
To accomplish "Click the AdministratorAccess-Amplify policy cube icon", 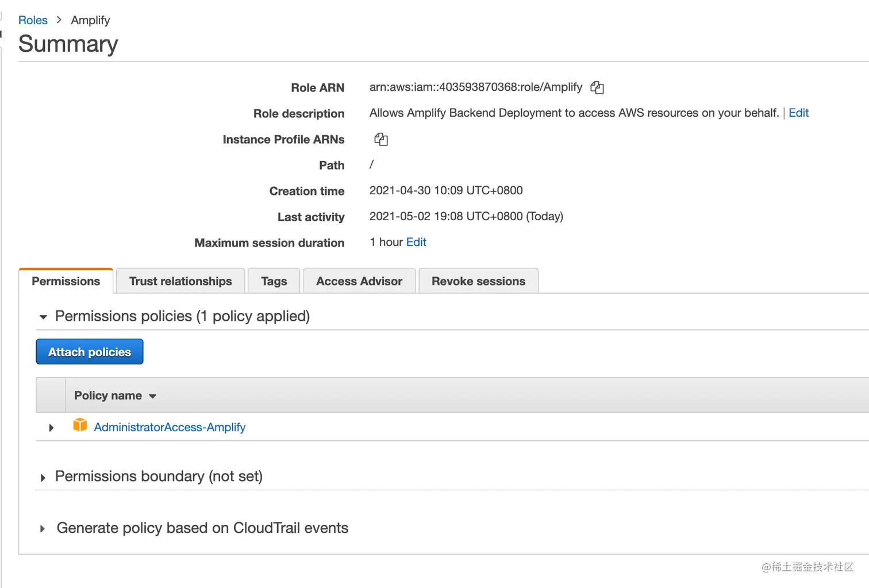I will 80,425.
